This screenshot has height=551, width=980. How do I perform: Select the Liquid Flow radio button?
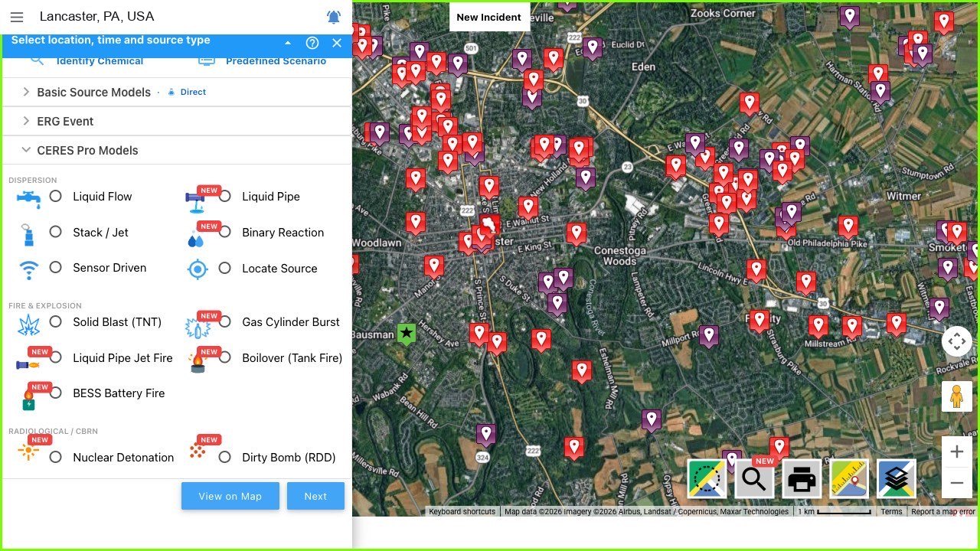point(55,196)
